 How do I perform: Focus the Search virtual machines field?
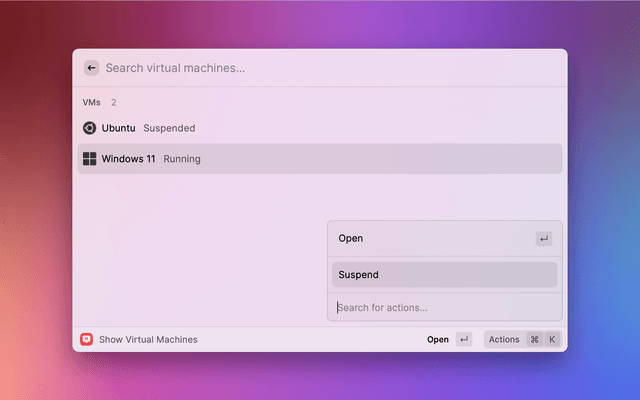coord(300,68)
